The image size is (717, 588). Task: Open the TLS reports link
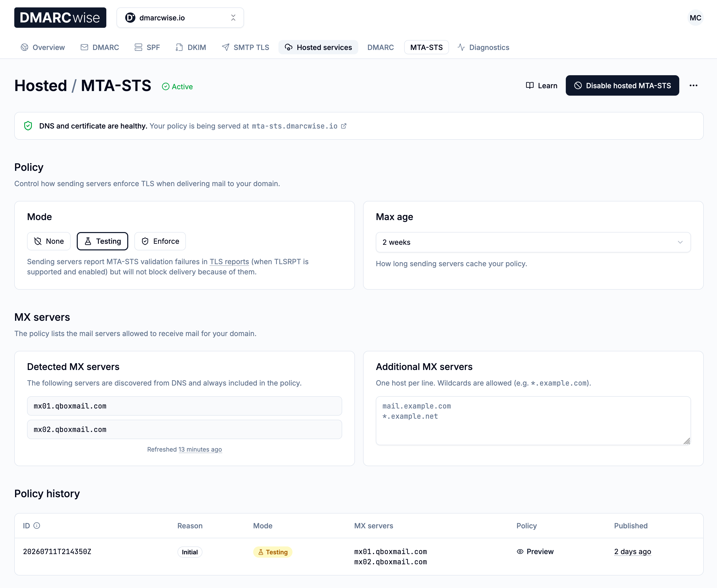click(229, 262)
